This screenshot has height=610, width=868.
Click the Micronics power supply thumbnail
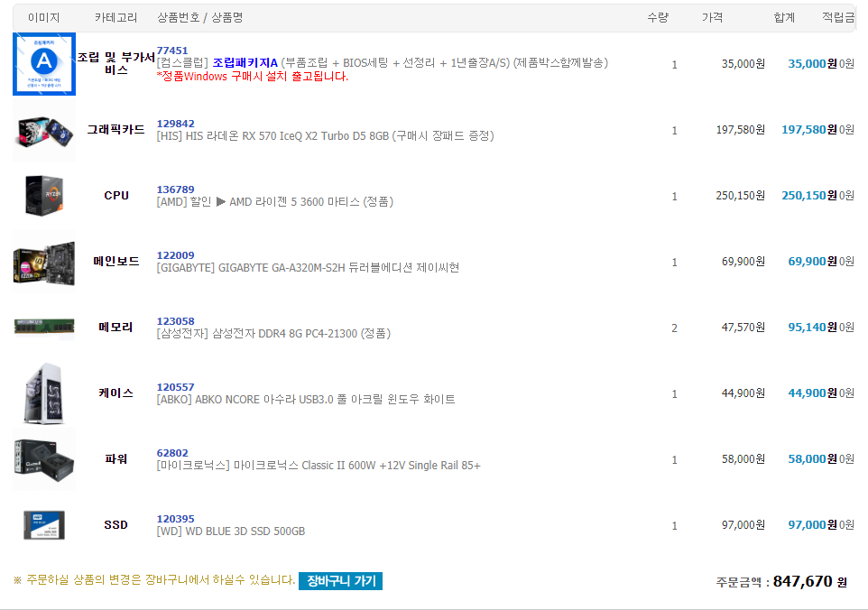click(x=43, y=458)
